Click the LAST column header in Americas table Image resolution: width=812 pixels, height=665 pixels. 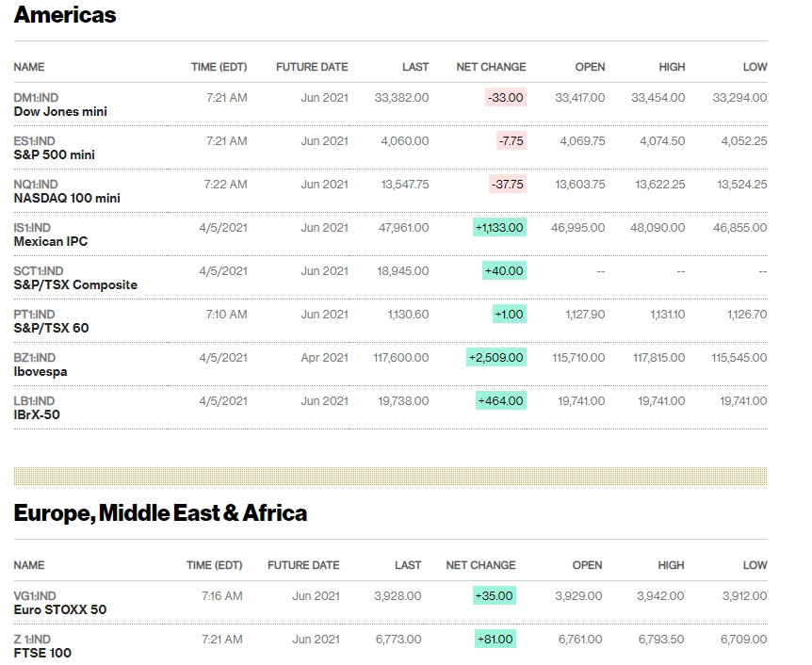(x=415, y=67)
